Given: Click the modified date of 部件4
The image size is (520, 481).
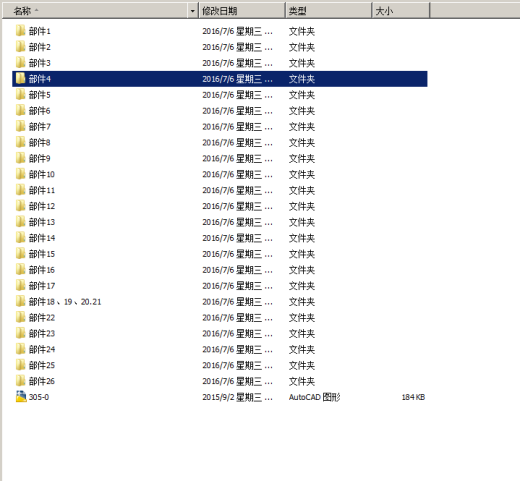Looking at the screenshot, I should (x=237, y=79).
